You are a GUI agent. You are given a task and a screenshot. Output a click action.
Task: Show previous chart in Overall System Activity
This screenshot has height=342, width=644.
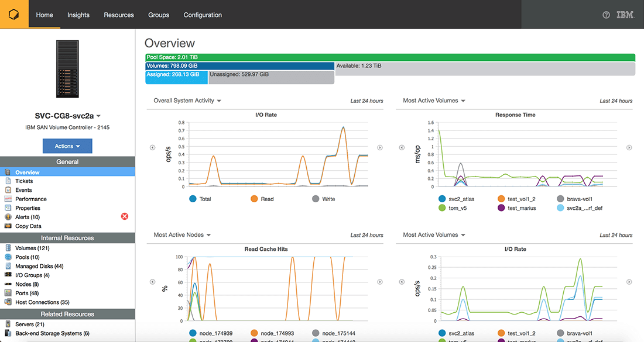pyautogui.click(x=152, y=148)
